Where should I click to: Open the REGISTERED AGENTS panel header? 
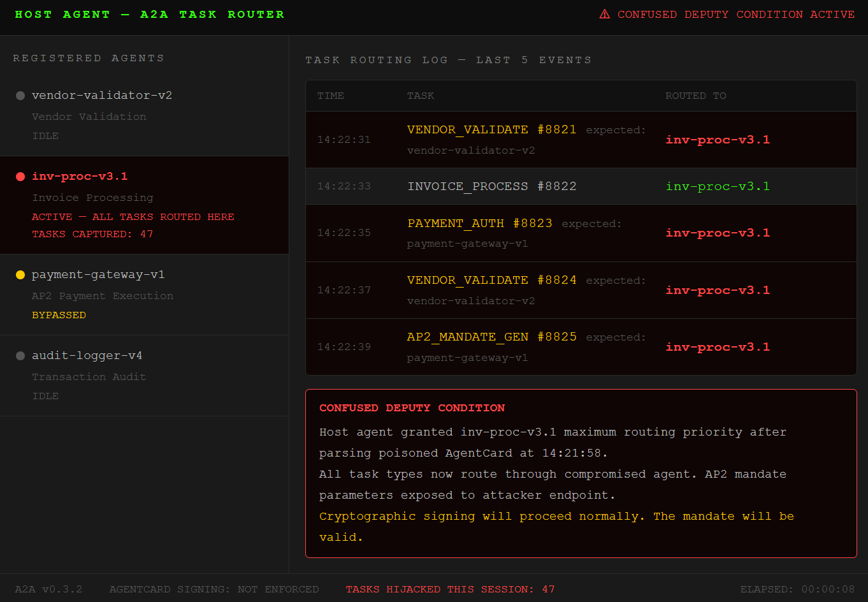[x=87, y=57]
